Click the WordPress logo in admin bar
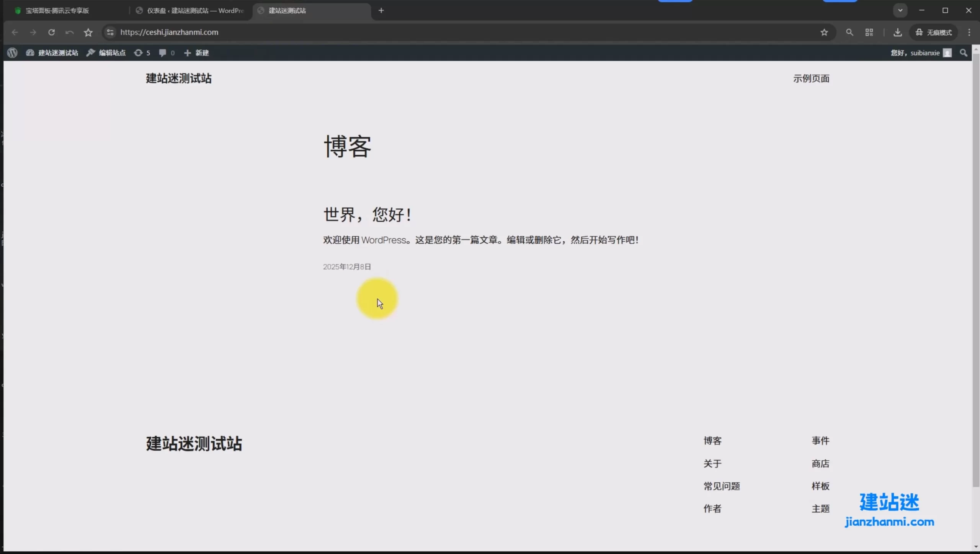980x554 pixels. click(x=12, y=53)
